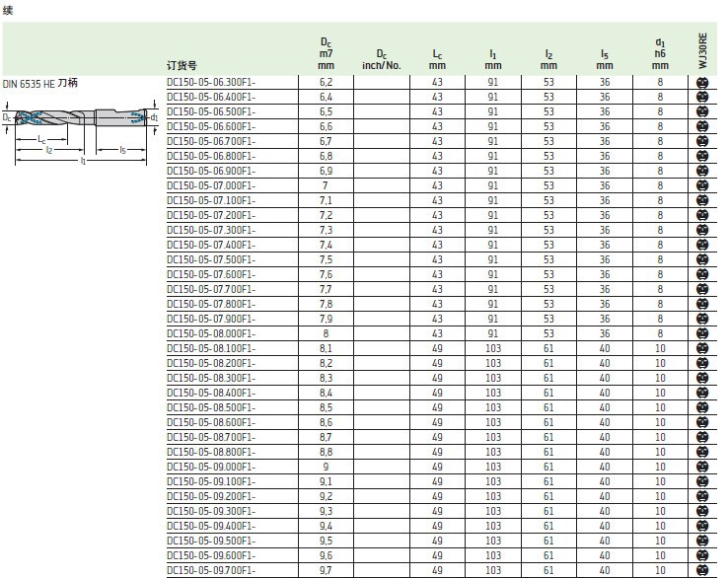Viewport: 728px width, 578px height.
Task: Click the WJ30RE availability icon for DC150-05-08.000F1-
Action: click(x=702, y=333)
